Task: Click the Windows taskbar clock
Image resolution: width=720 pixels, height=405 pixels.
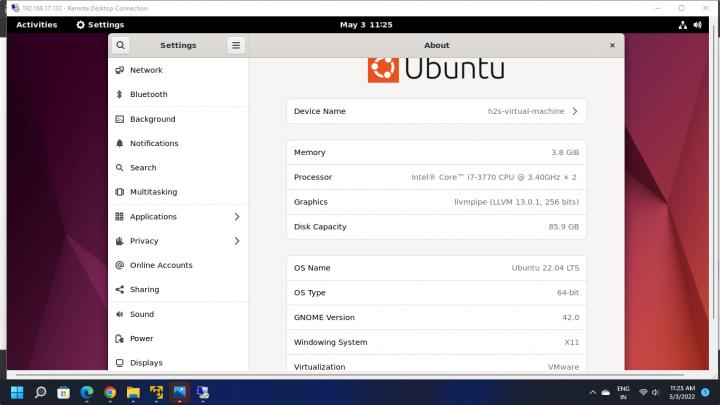Action: pyautogui.click(x=682, y=393)
